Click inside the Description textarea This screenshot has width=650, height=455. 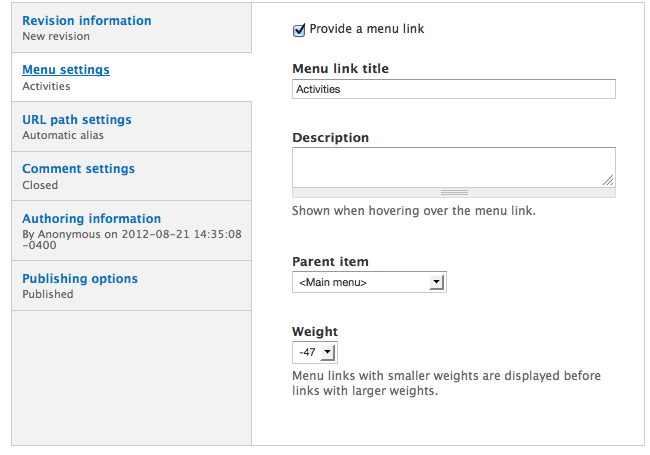(454, 167)
